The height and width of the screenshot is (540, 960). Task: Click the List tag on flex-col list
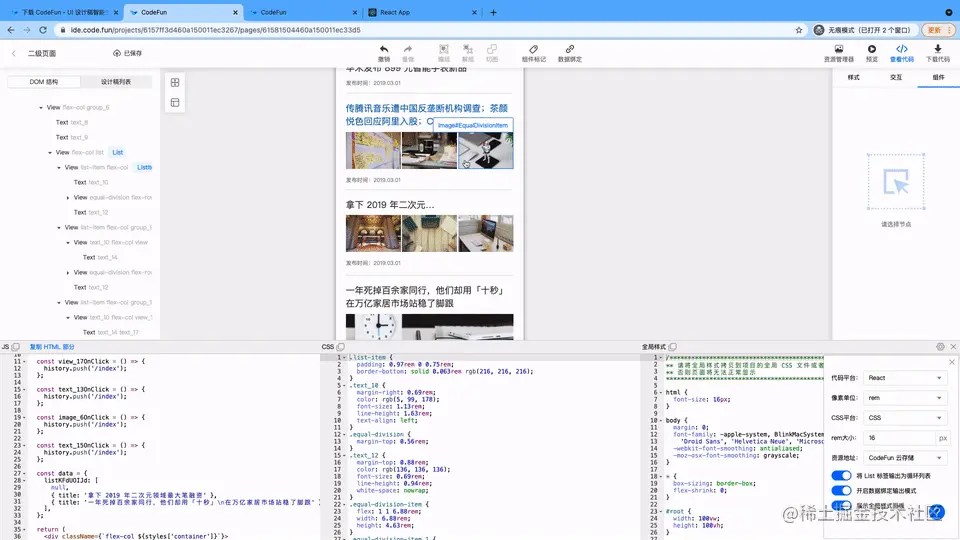(118, 152)
